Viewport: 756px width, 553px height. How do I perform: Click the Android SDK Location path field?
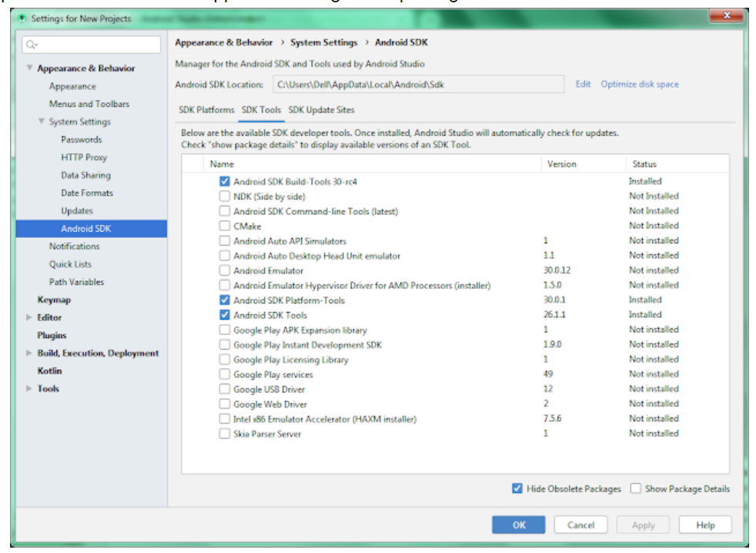pyautogui.click(x=419, y=85)
